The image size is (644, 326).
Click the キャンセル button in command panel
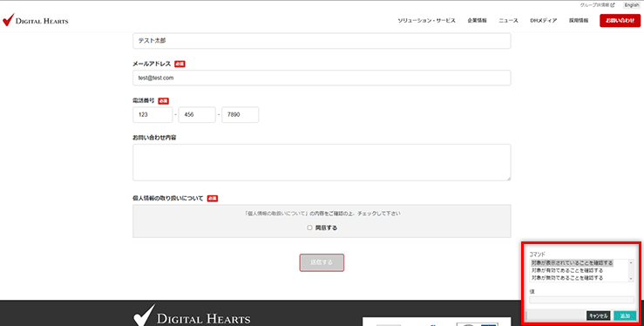pyautogui.click(x=599, y=316)
